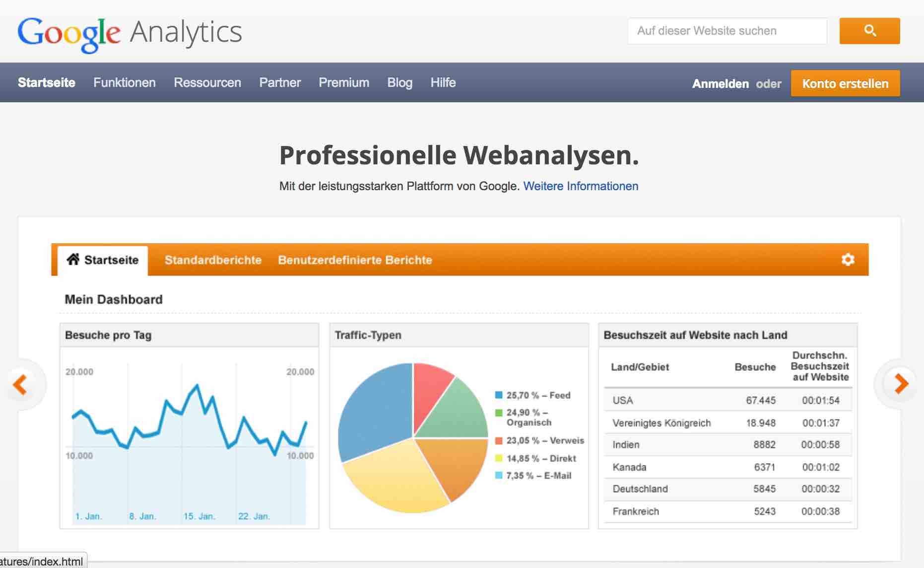Open the Premium menu item
This screenshot has width=924, height=568.
344,82
